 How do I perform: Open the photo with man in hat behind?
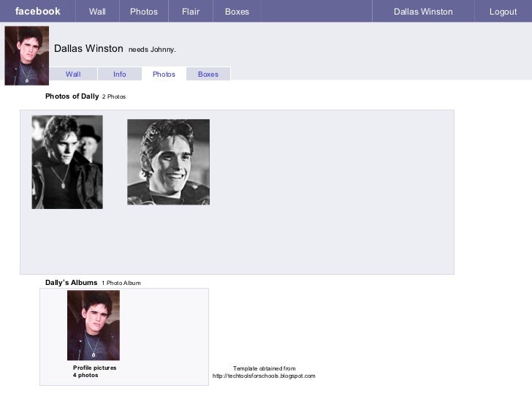(x=67, y=162)
